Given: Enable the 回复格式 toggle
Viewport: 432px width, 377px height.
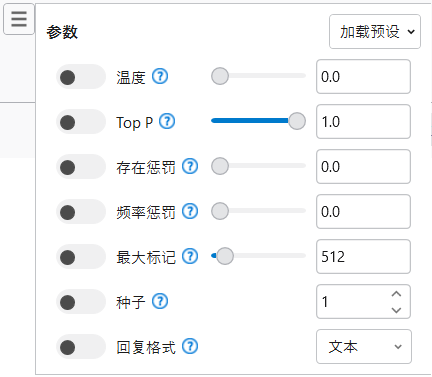Looking at the screenshot, I should pos(81,347).
